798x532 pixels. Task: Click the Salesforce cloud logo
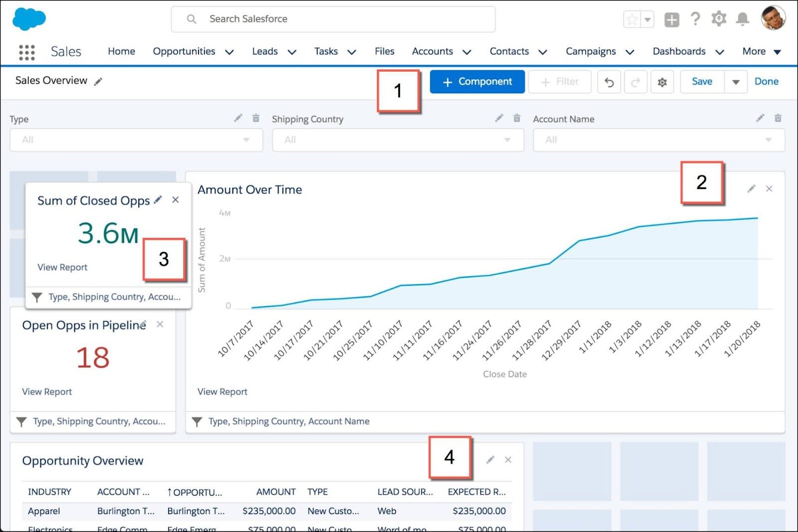(29, 19)
